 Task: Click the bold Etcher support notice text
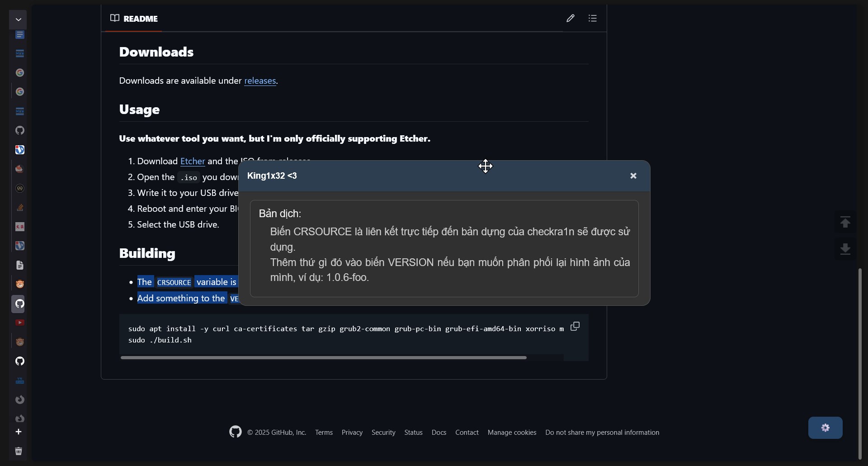pos(275,138)
